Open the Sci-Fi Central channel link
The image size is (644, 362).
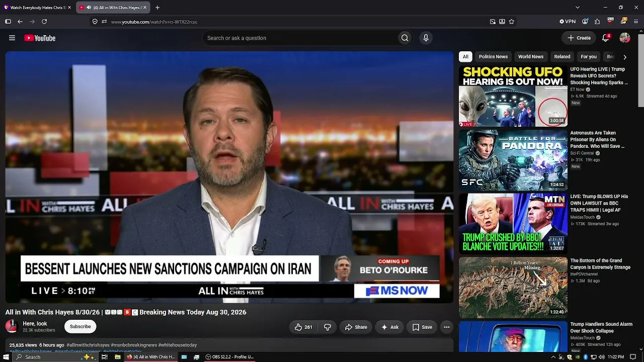pyautogui.click(x=582, y=153)
